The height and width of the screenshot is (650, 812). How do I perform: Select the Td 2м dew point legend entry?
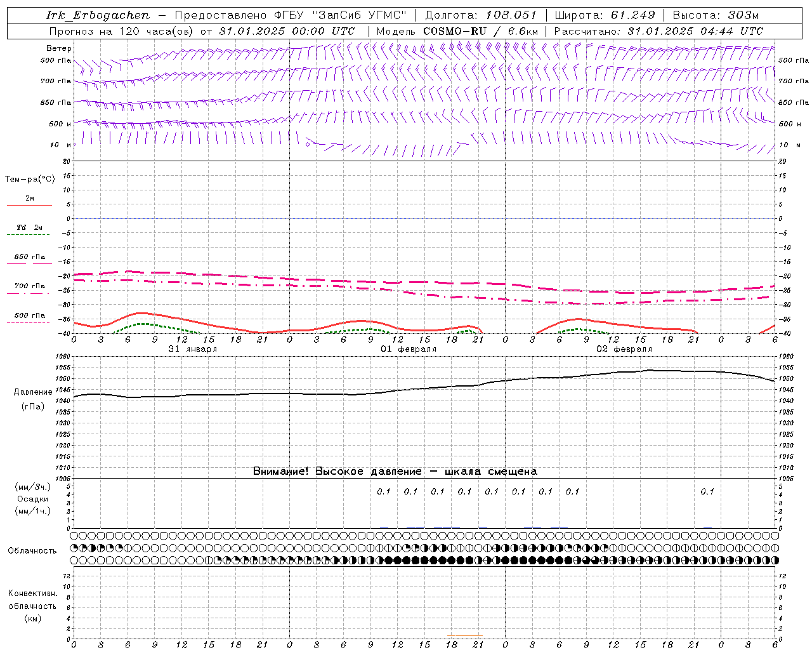point(29,227)
